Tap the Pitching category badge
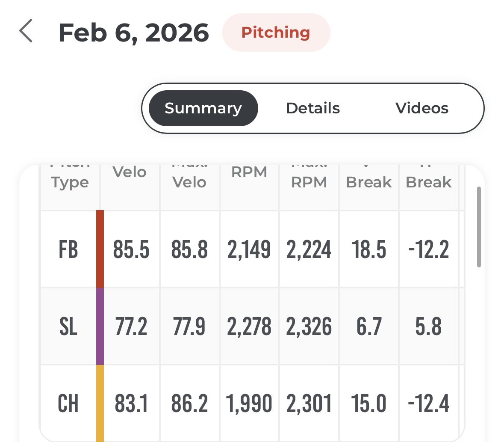 coord(276,33)
